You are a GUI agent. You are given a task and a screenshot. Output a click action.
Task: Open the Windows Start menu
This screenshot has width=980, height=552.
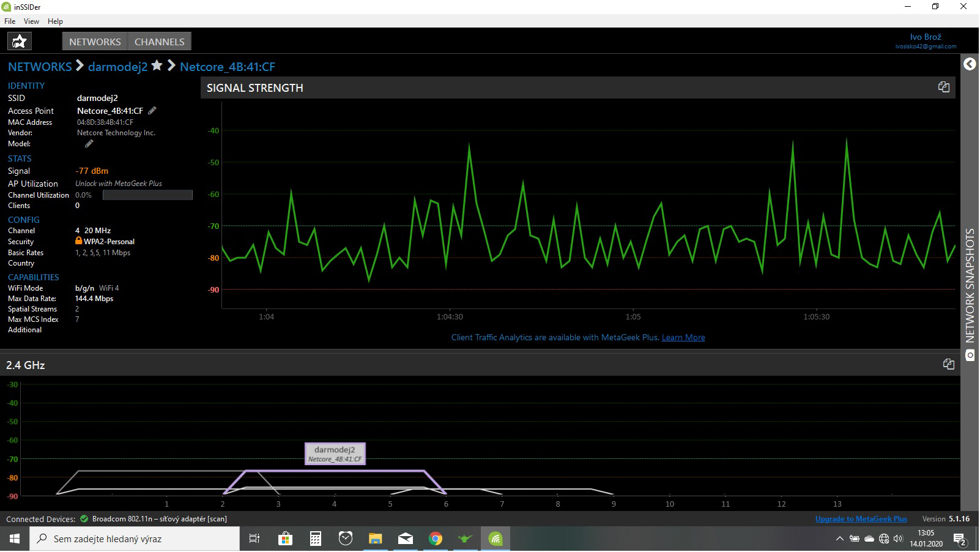point(15,539)
